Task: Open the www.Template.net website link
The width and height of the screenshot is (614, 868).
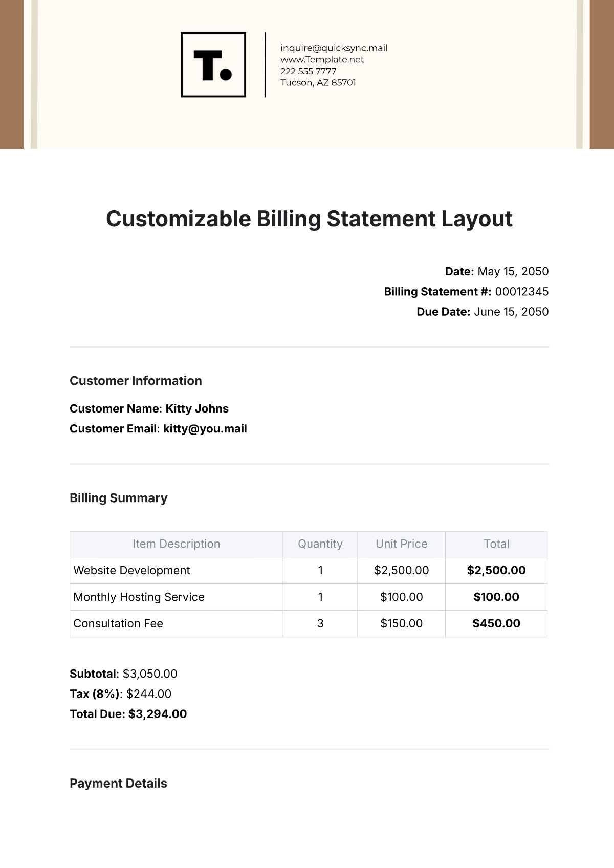Action: 322,59
